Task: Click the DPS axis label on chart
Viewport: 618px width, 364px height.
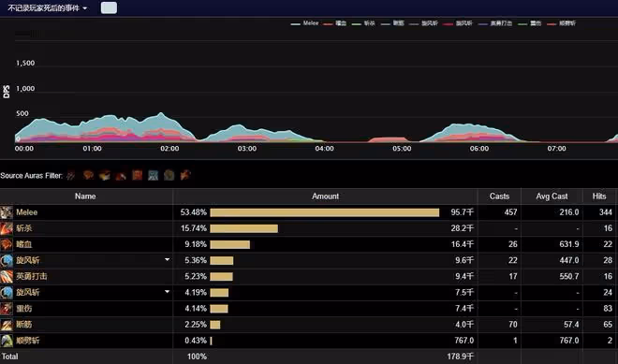Action: click(x=6, y=92)
